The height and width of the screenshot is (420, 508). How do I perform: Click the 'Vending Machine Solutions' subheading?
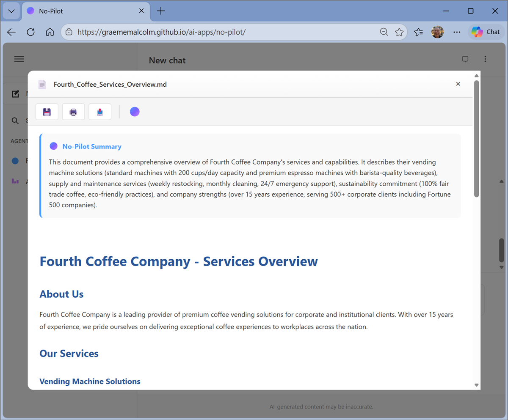coord(90,382)
